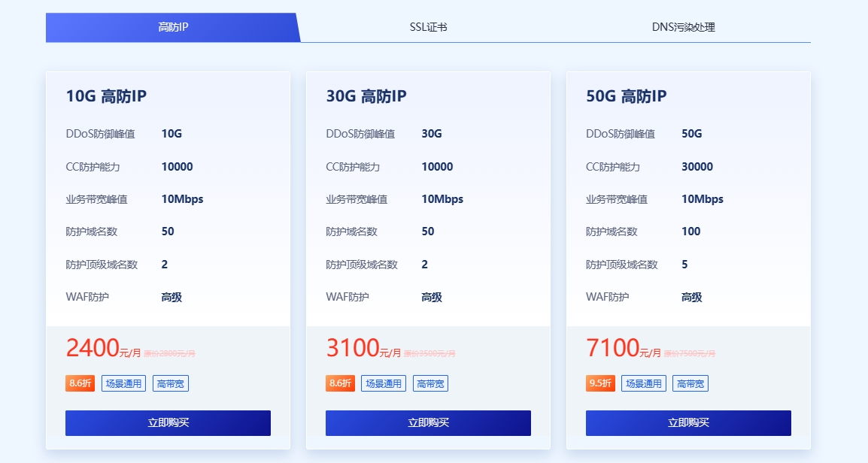
Task: Switch to the 高防IP tab
Action: pos(172,27)
